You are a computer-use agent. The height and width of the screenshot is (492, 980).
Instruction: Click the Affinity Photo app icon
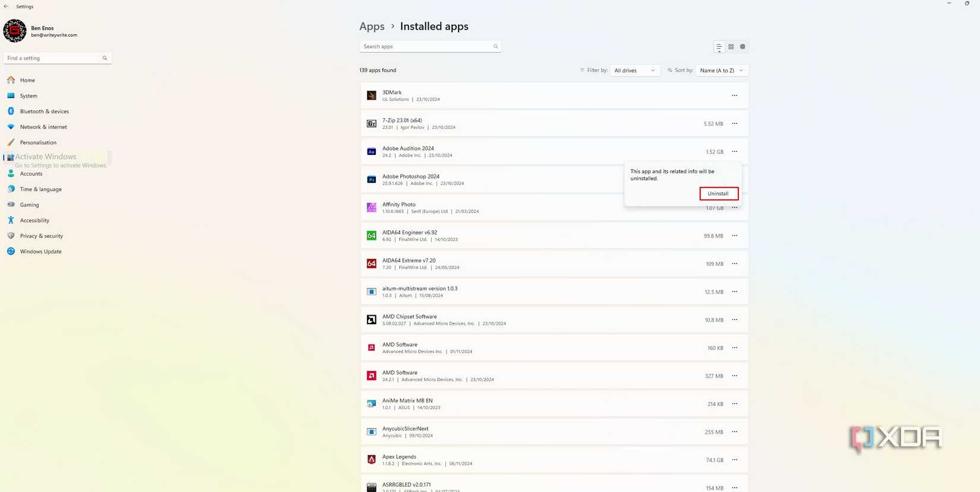click(x=371, y=207)
